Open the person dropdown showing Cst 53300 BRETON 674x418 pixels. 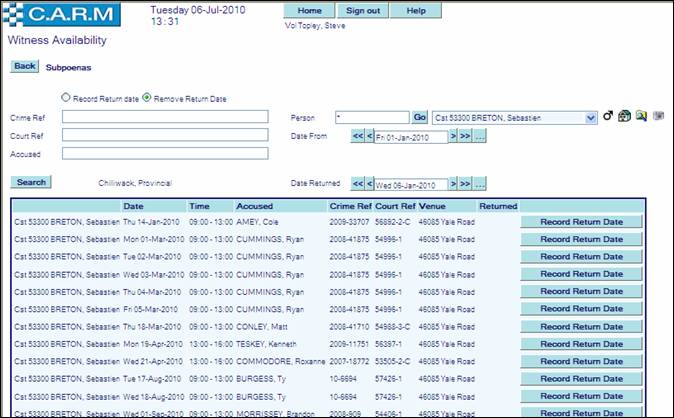tap(592, 117)
